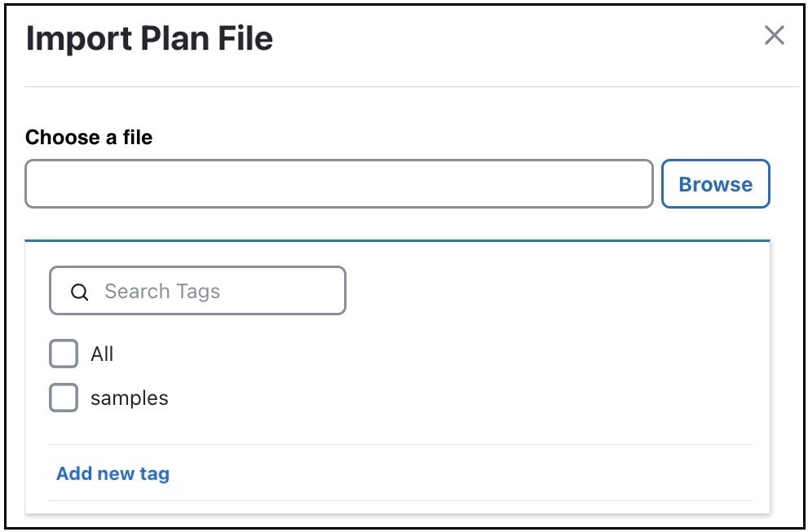The image size is (808, 532).
Task: Click the X to dismiss the dialog
Action: click(x=773, y=36)
